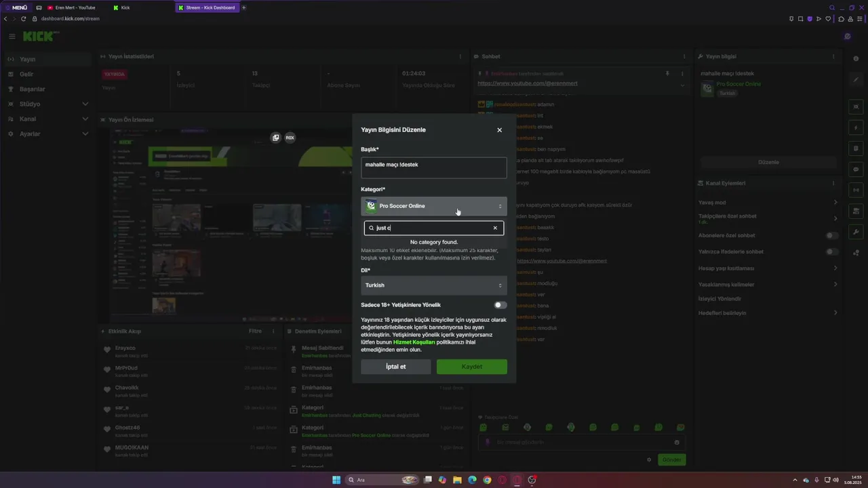This screenshot has width=868, height=488.
Task: Toggle Abonelere özel sohbet switch
Action: [831, 236]
